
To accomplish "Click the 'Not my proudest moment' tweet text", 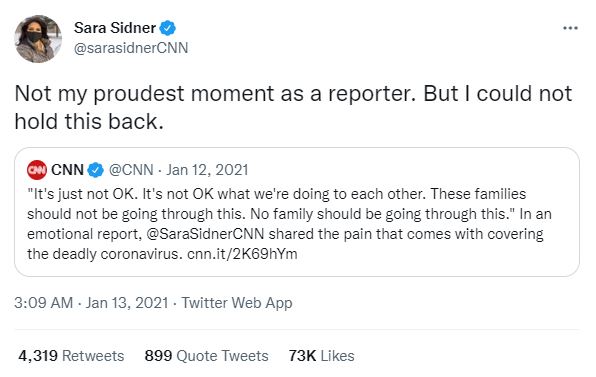I will 293,107.
